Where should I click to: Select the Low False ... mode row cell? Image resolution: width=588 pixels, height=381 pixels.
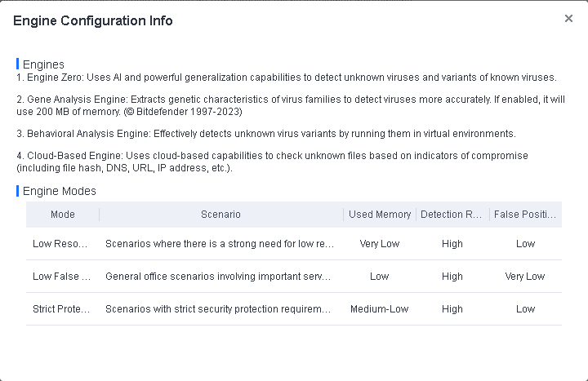click(62, 277)
